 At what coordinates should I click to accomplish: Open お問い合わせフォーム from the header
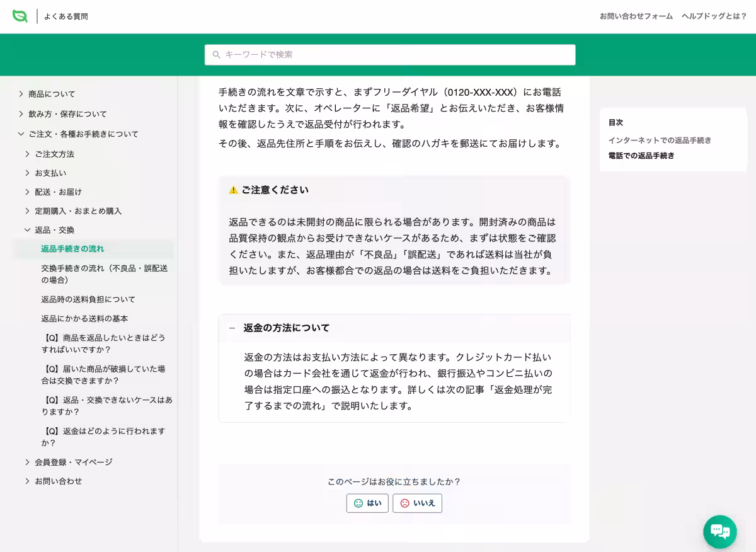pos(634,17)
